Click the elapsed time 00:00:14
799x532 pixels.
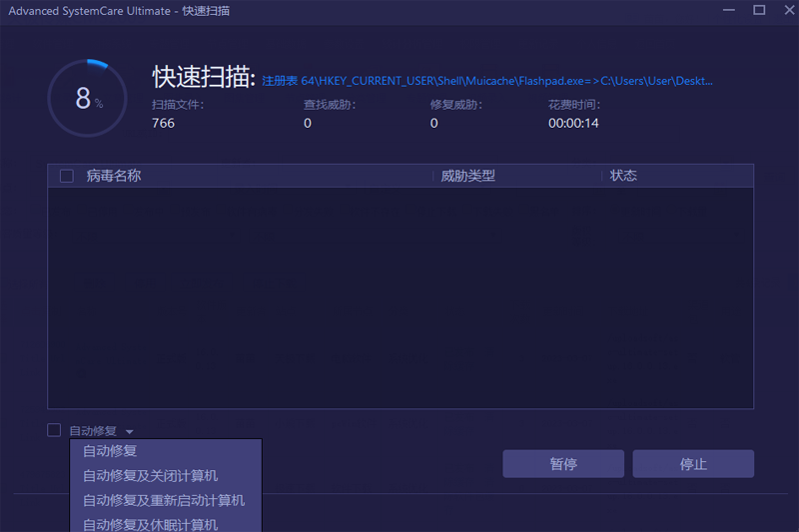pos(573,123)
